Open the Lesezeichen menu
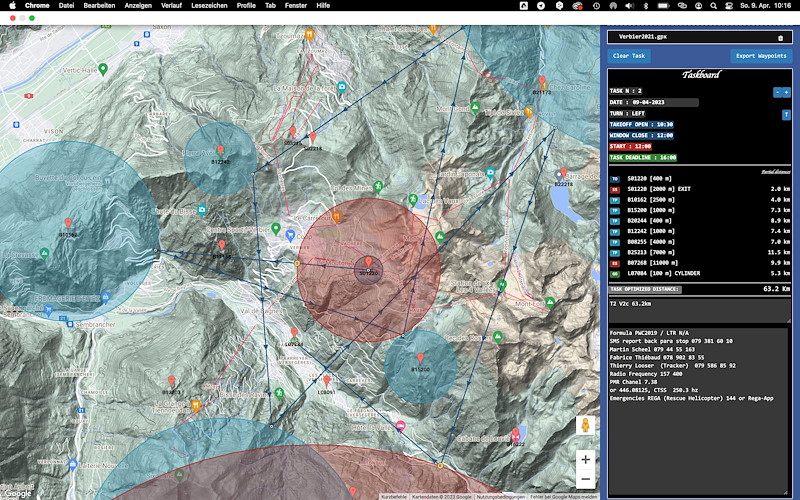Screen dimensions: 800x500 tap(209, 6)
